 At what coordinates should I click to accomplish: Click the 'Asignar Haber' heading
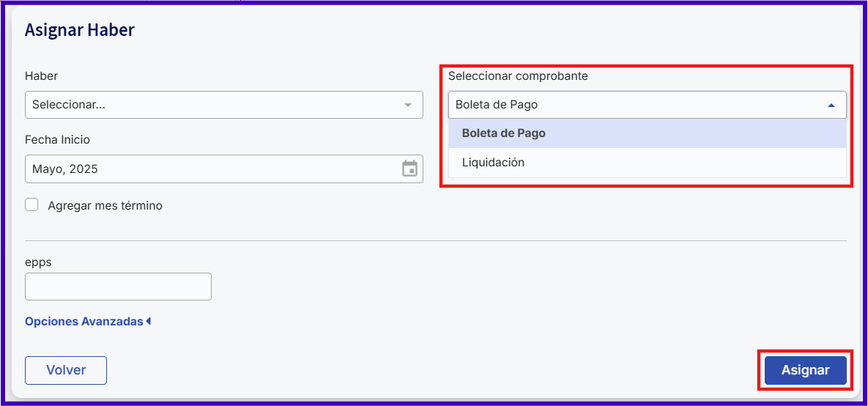coord(80,29)
